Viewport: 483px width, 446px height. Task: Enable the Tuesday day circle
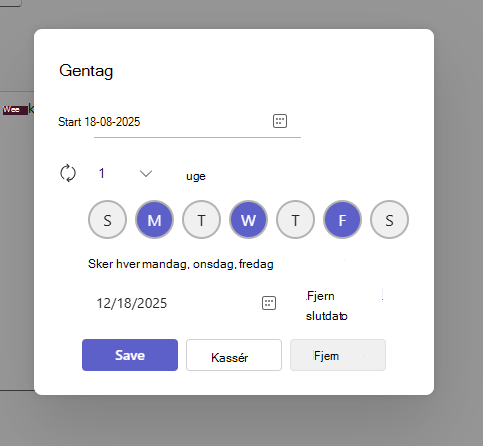[x=201, y=220]
